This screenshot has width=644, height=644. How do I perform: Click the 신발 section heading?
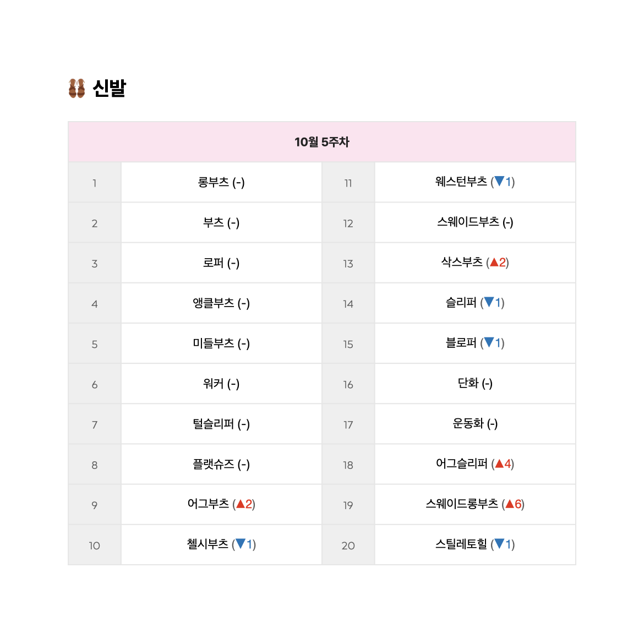click(109, 88)
